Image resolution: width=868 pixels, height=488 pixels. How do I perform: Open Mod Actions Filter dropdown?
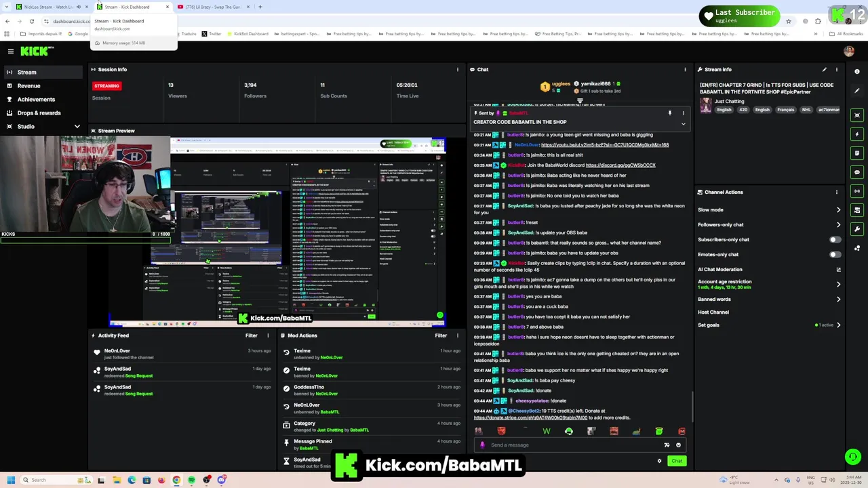point(441,335)
